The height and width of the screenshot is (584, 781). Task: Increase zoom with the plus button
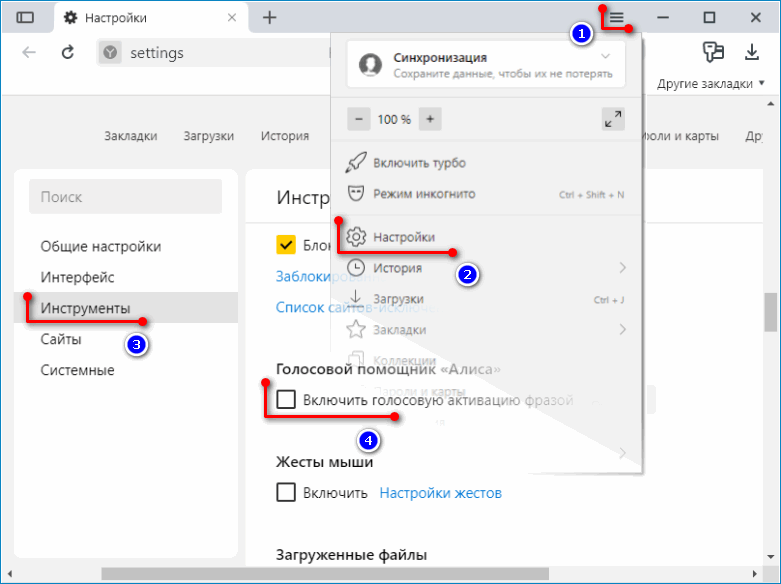click(x=429, y=119)
